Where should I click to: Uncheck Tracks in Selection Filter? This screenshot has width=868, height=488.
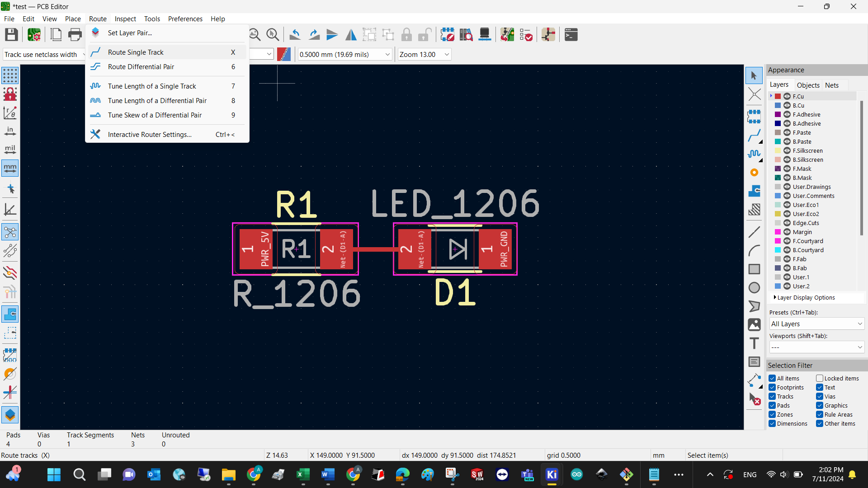pos(772,396)
